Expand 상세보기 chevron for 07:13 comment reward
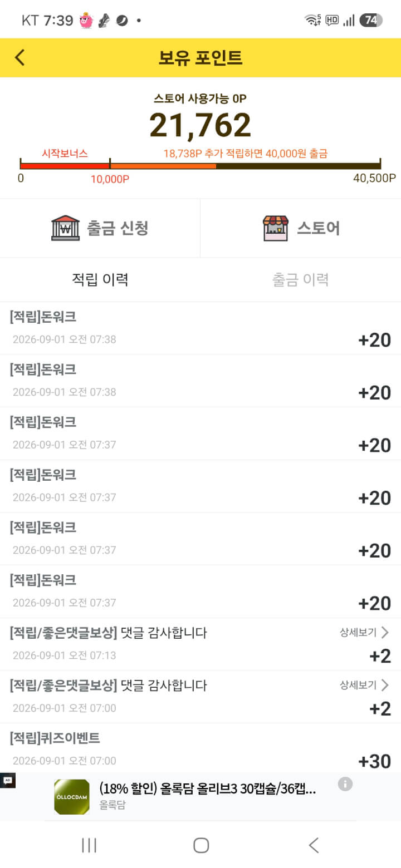401x868 pixels. 385,632
